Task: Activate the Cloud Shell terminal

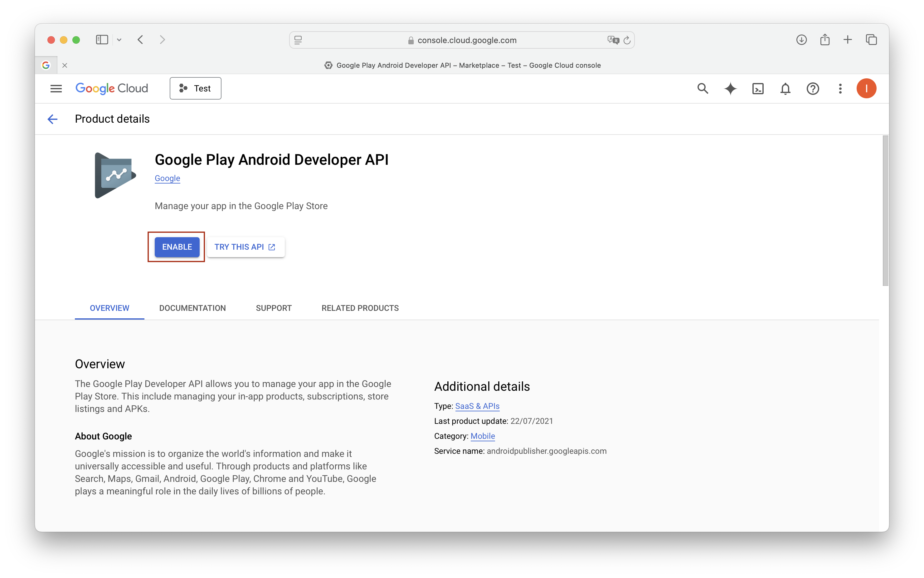Action: click(758, 88)
